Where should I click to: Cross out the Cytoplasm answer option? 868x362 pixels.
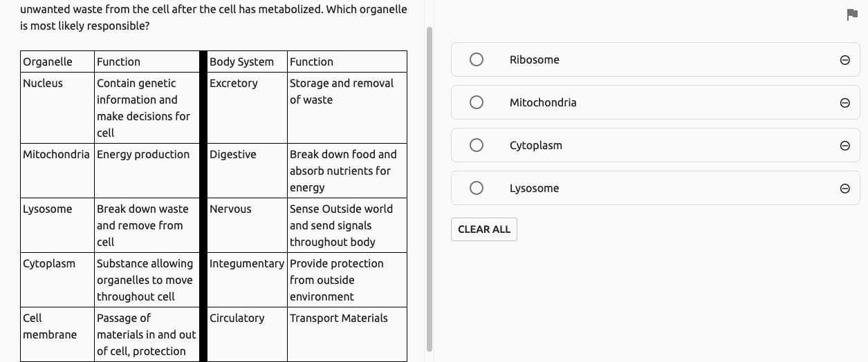click(x=844, y=146)
